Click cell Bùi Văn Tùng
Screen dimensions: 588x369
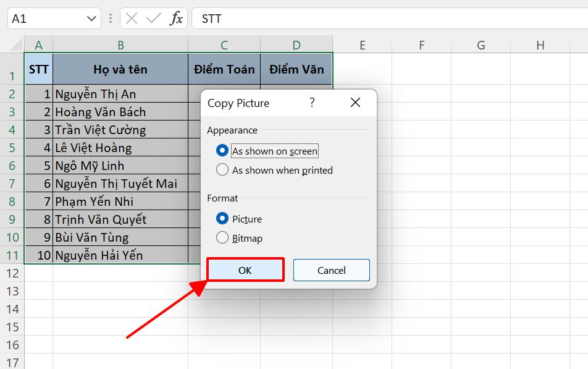tap(120, 237)
